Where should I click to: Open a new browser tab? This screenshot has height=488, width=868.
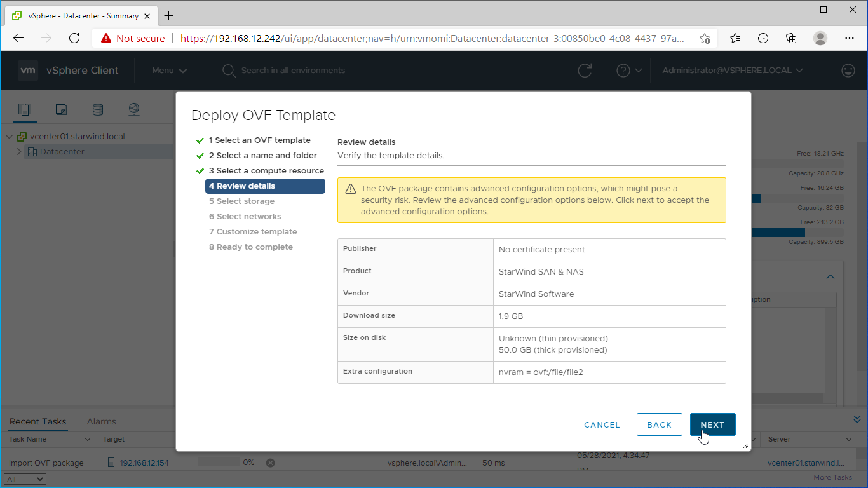point(168,15)
